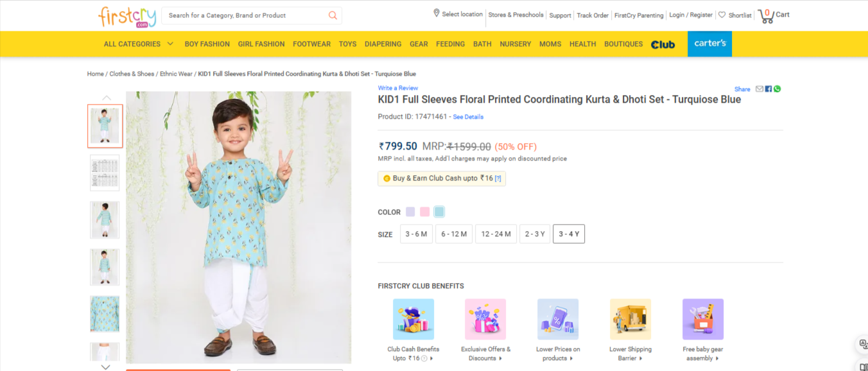This screenshot has height=371, width=868.
Task: Open the shopping cart icon
Action: [x=766, y=16]
